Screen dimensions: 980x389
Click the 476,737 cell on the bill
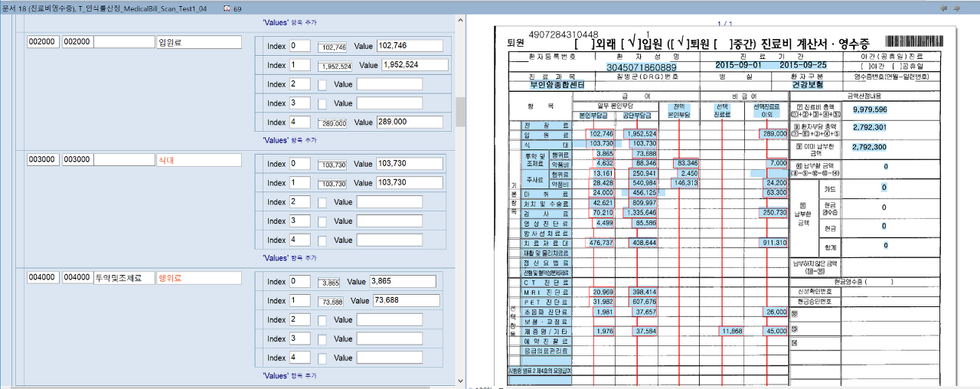pyautogui.click(x=601, y=243)
